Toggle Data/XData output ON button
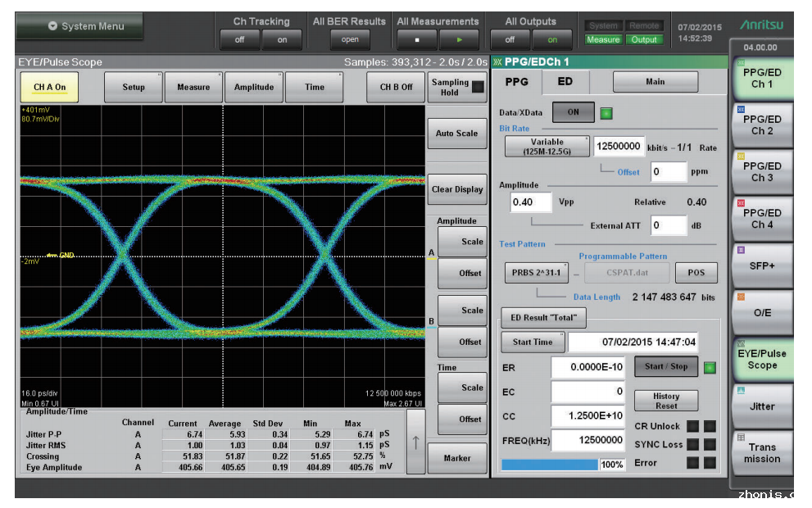The height and width of the screenshot is (508, 812). (x=573, y=113)
